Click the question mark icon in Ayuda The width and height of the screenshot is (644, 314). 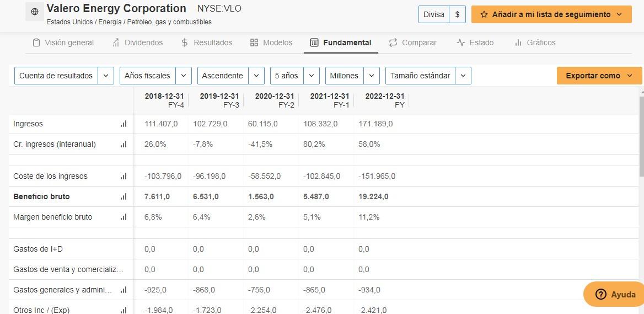coord(601,294)
